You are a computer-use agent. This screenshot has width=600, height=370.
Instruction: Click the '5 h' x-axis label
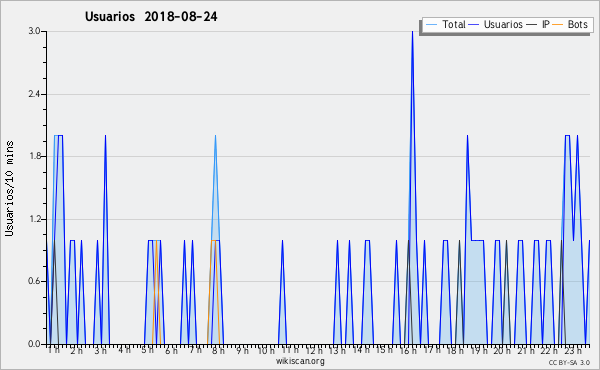pos(147,350)
